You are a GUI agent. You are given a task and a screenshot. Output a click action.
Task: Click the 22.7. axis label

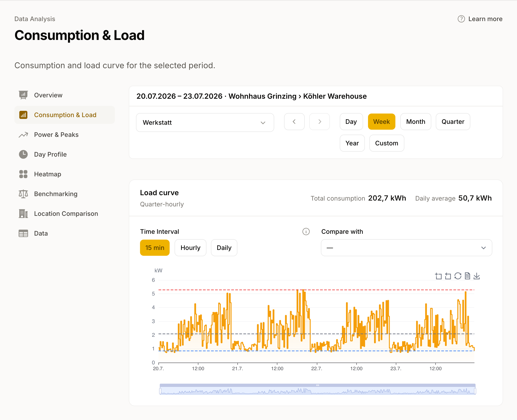click(316, 368)
